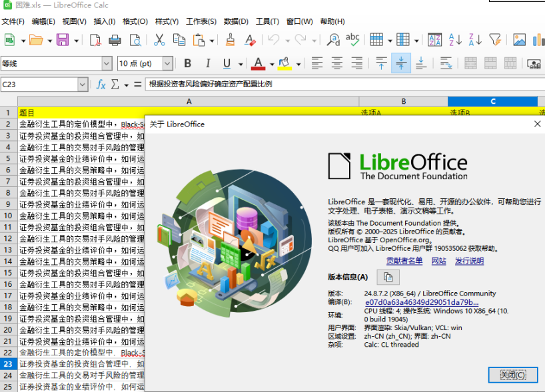The image size is (545, 392).
Task: Click the Copy icon in toolbar
Action: click(179, 40)
